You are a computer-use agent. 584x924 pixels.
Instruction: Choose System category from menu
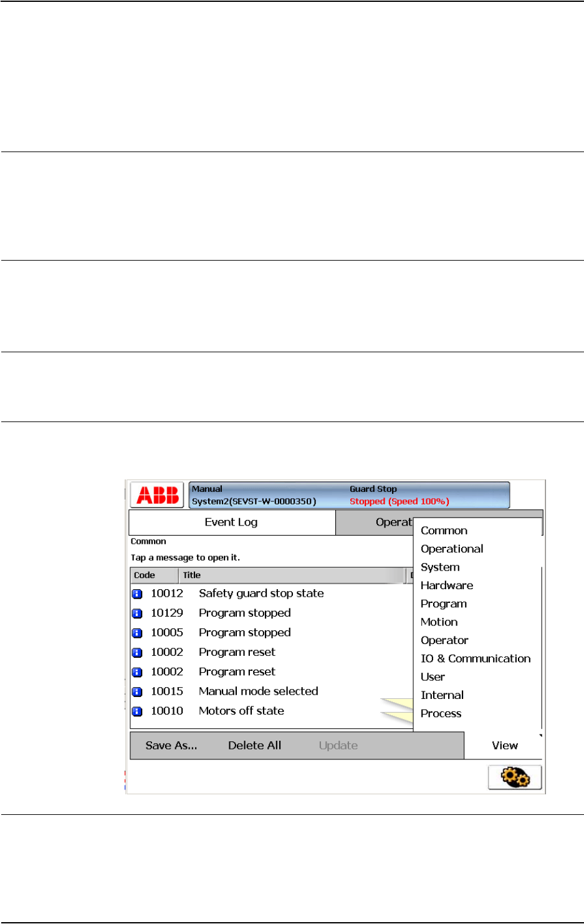[440, 567]
